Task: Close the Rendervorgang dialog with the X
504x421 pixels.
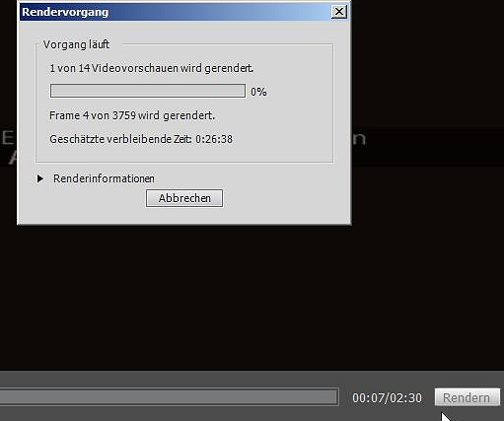Action: 338,12
